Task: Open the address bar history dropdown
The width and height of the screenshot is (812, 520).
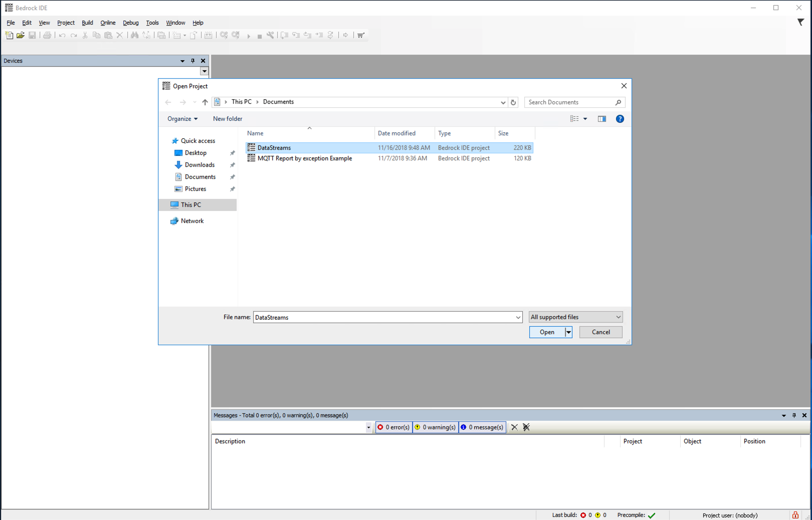Action: (503, 102)
